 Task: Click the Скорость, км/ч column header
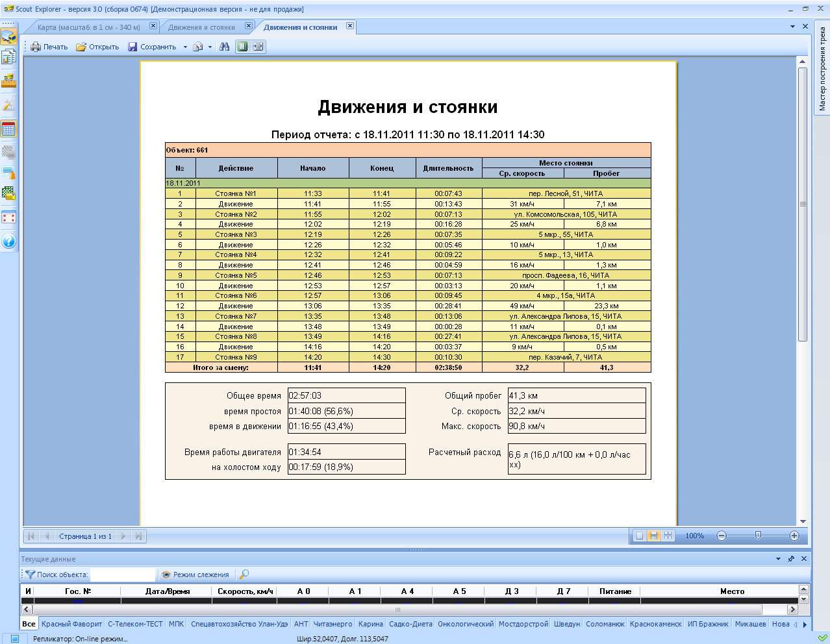pos(245,591)
